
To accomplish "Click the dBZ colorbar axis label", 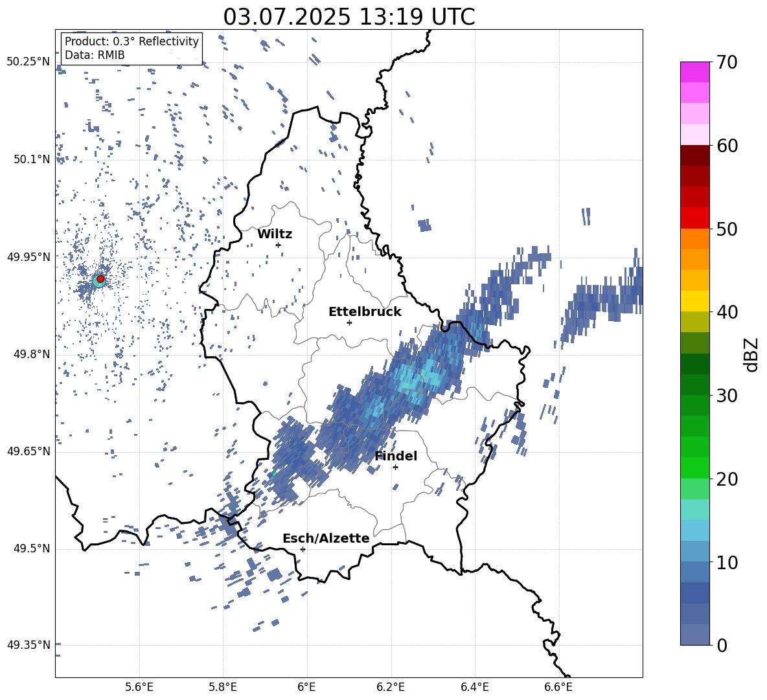I will (x=751, y=354).
